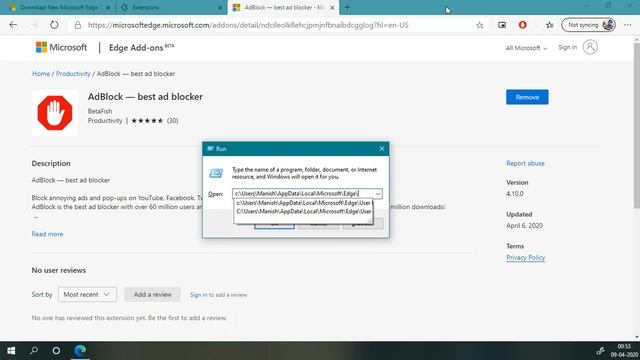Switch to the Extensions tab
The width and height of the screenshot is (640, 360).
point(171,7)
